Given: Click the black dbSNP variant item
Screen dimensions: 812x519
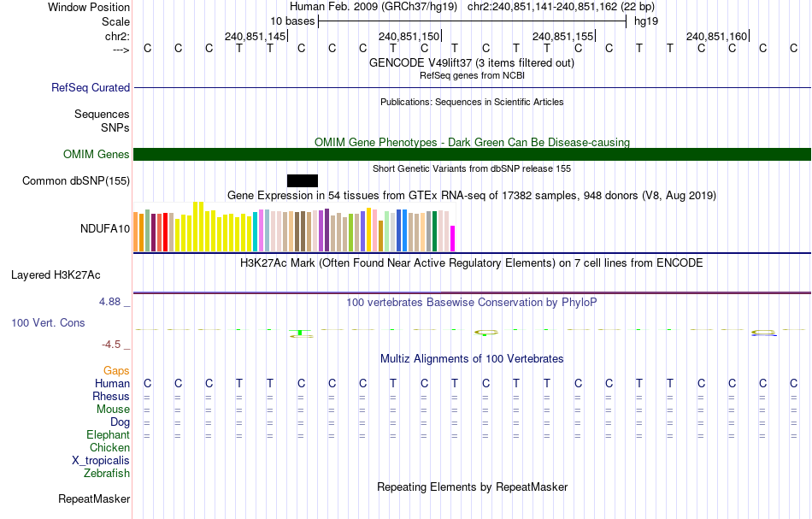Looking at the screenshot, I should (303, 180).
